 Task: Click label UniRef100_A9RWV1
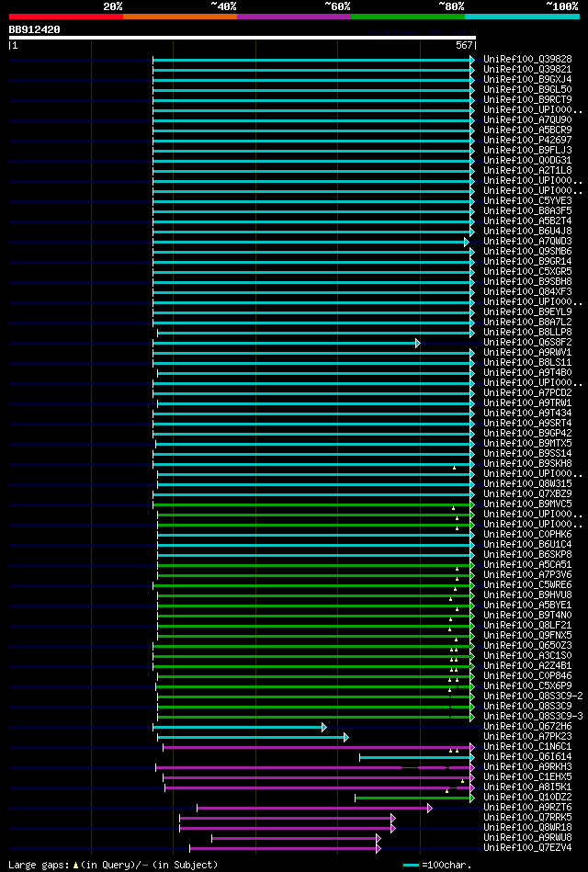527,353
